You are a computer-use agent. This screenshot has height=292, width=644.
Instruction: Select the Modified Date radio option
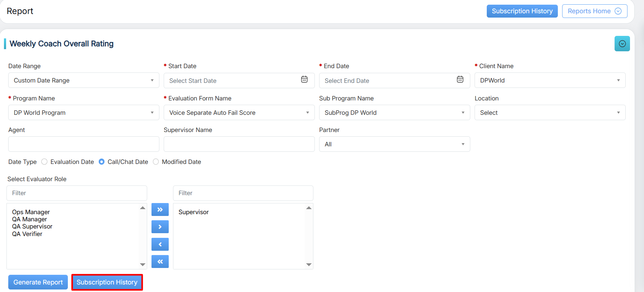pyautogui.click(x=156, y=162)
